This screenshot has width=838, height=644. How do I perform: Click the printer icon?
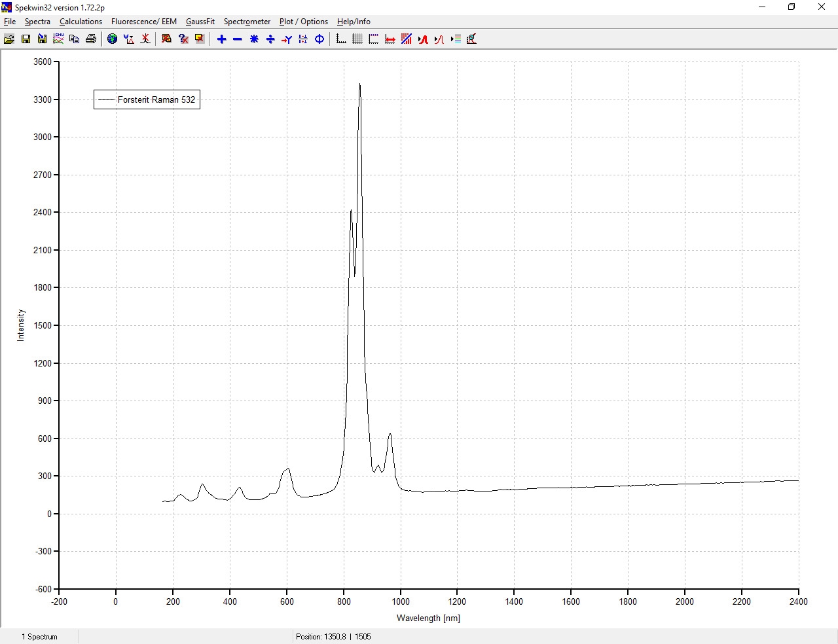coord(91,39)
